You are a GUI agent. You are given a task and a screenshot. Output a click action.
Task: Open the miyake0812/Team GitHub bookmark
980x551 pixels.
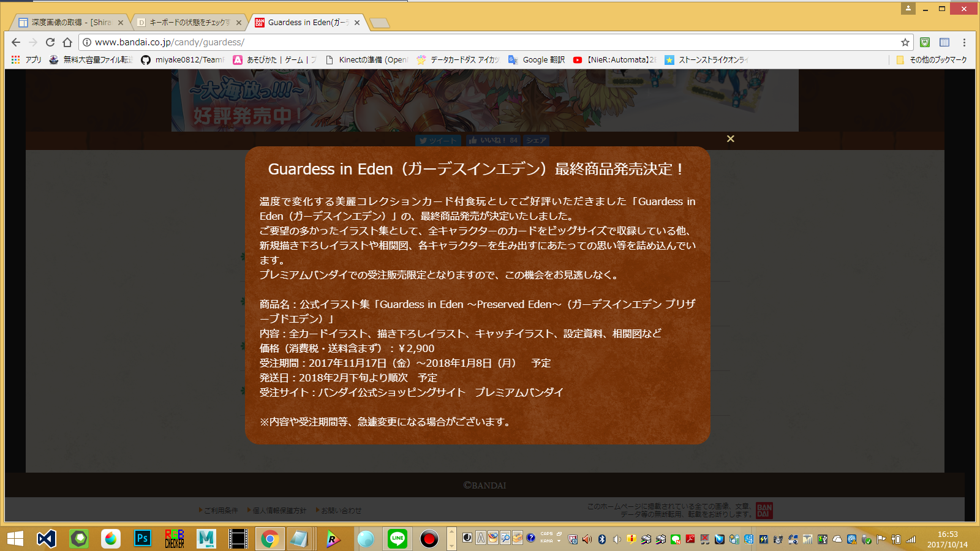click(183, 59)
